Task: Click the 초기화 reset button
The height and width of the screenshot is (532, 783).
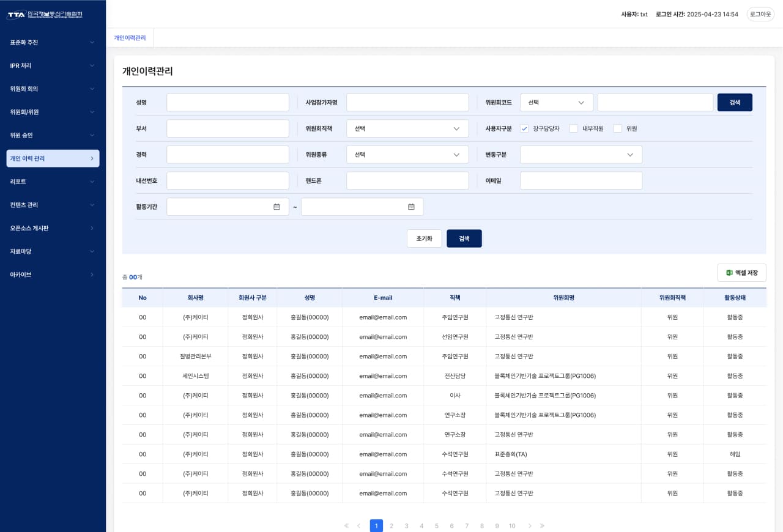Action: pyautogui.click(x=424, y=238)
